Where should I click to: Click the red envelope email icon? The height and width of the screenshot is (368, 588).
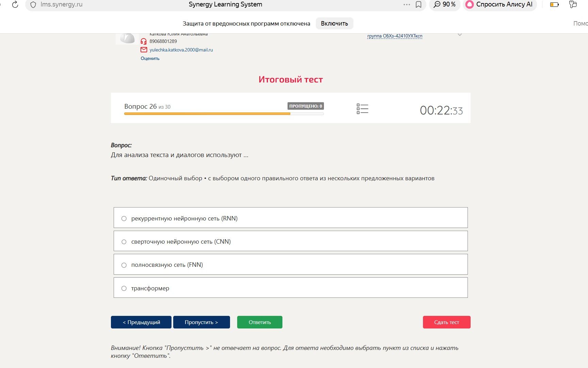[144, 50]
